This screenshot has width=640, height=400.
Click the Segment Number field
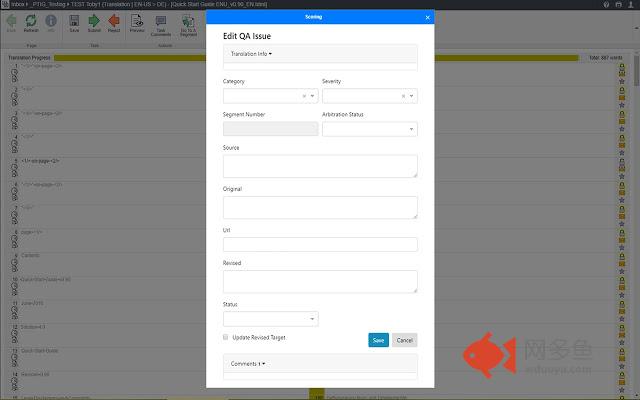coord(271,129)
